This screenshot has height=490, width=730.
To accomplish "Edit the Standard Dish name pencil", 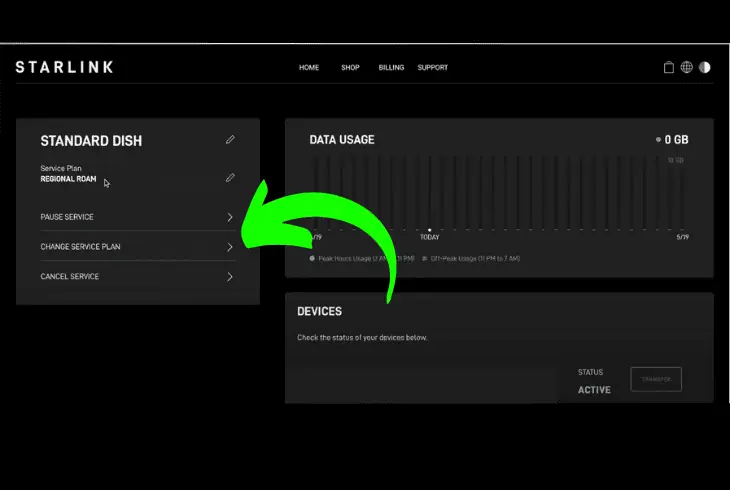I will tap(230, 140).
